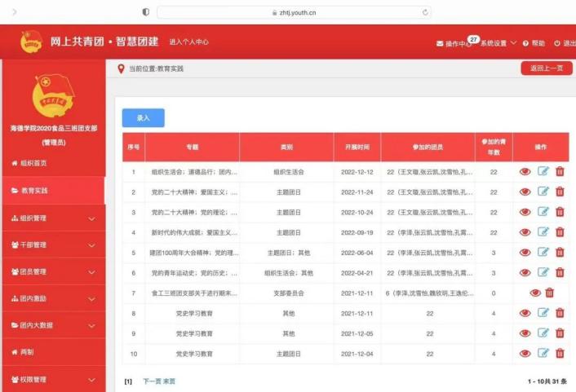Click the zhtj.youth.cn address bar
The height and width of the screenshot is (392, 576).
coord(294,12)
